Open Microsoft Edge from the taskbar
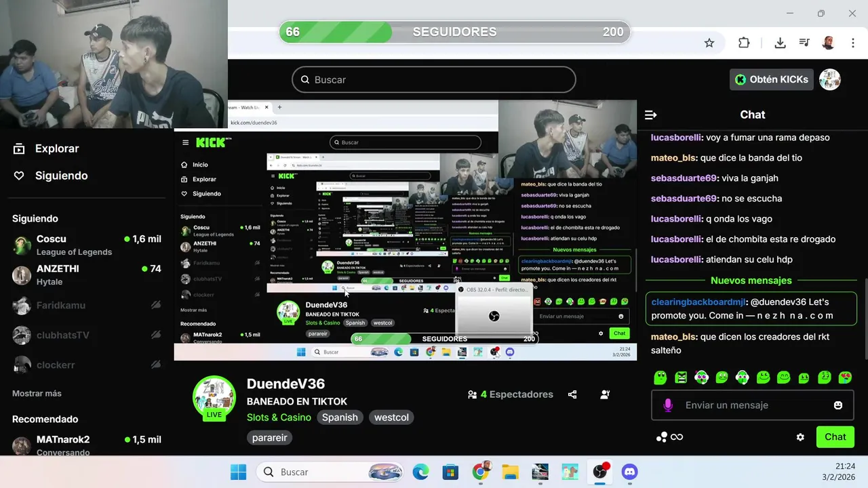Viewport: 868px width, 488px height. click(420, 472)
